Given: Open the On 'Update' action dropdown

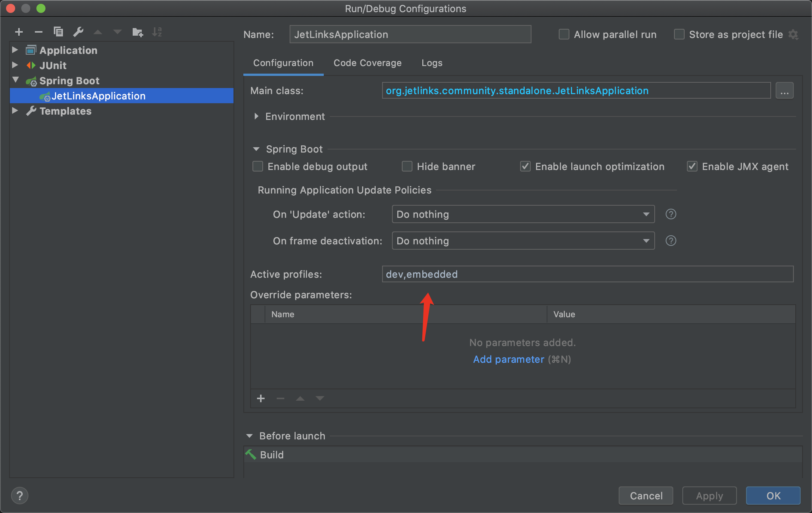Looking at the screenshot, I should pos(523,214).
